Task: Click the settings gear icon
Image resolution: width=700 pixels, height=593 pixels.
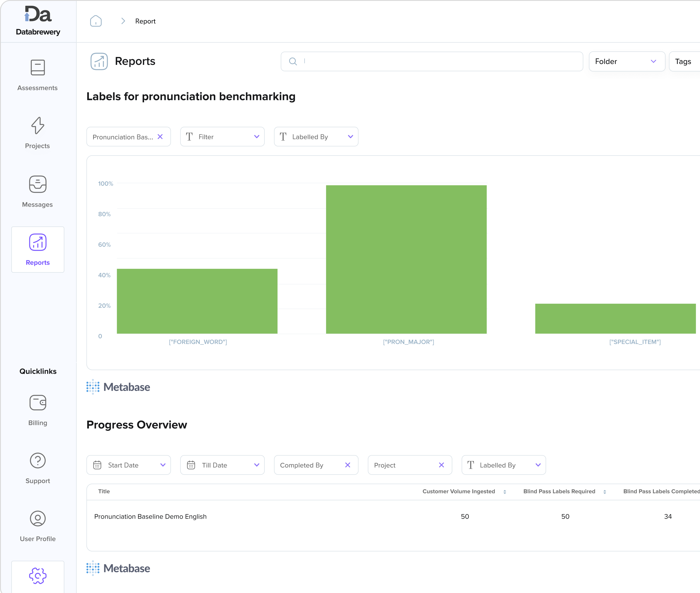Action: [x=38, y=576]
